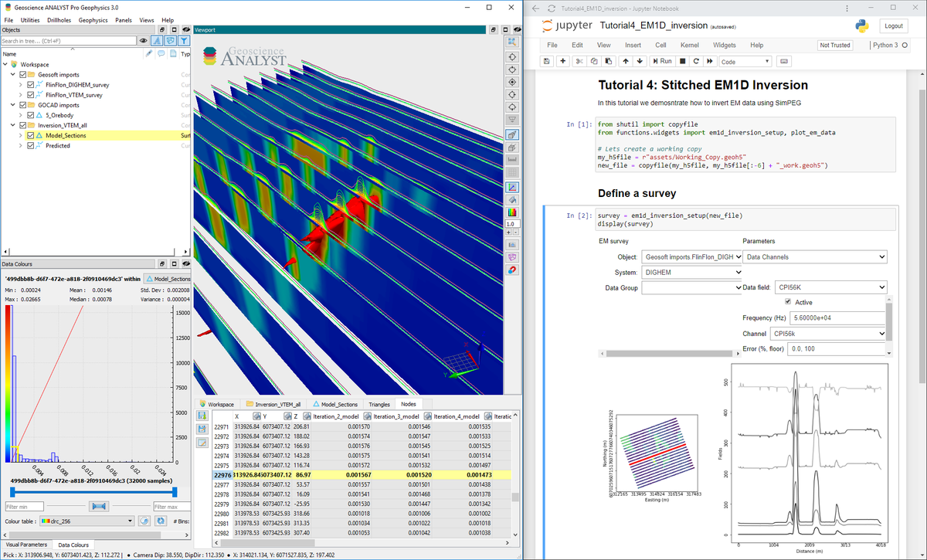Collapse the Workspace tree node

click(x=5, y=65)
